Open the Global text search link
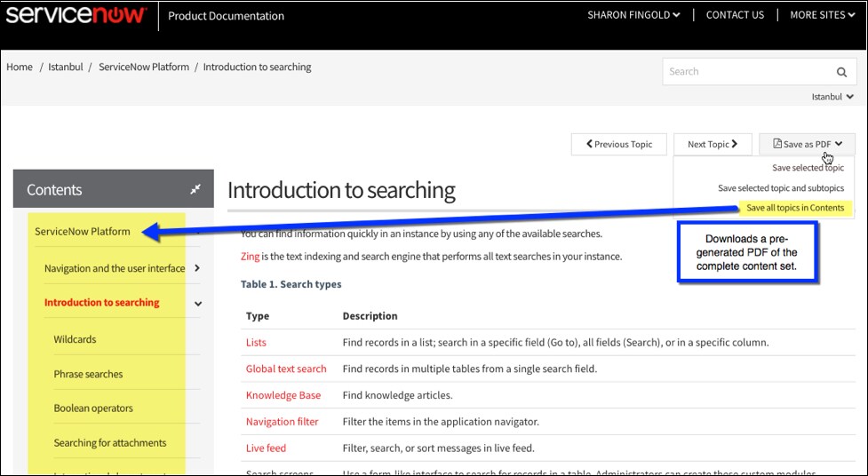868x476 pixels. coord(286,369)
